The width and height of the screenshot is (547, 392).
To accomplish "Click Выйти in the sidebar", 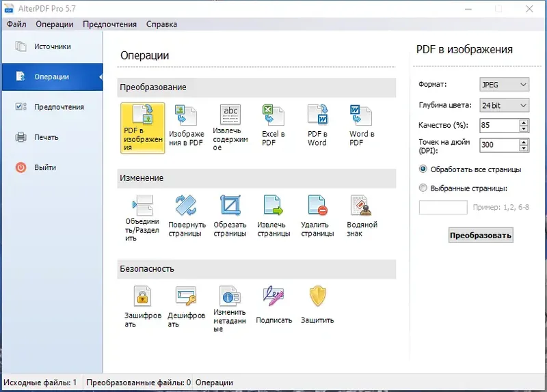I will click(x=53, y=167).
